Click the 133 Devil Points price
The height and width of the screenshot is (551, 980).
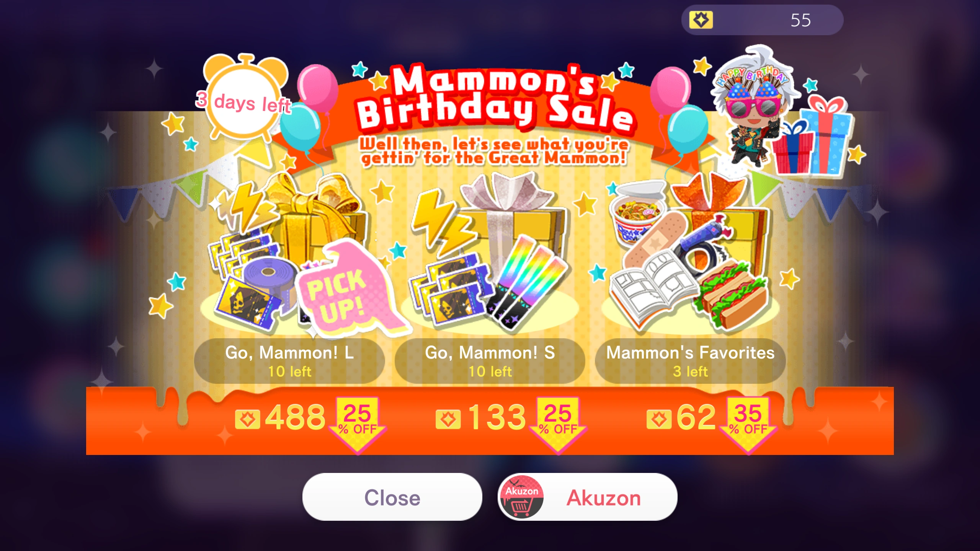(x=481, y=417)
